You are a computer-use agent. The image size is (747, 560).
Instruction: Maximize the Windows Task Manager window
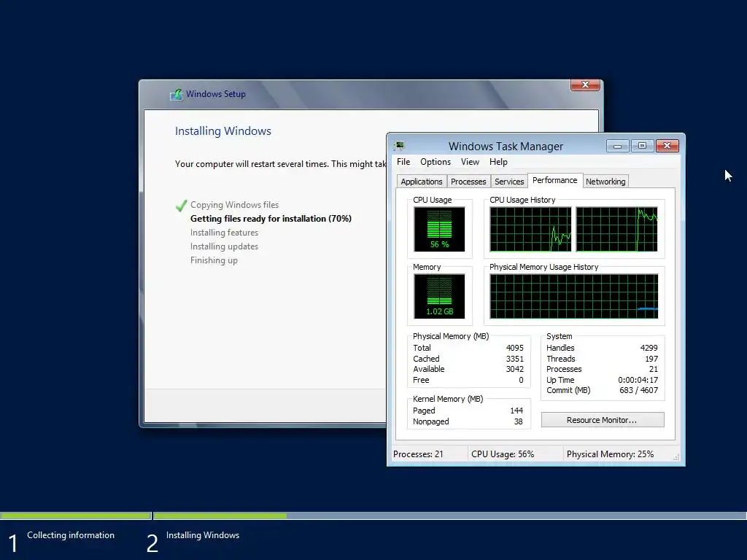pyautogui.click(x=642, y=146)
